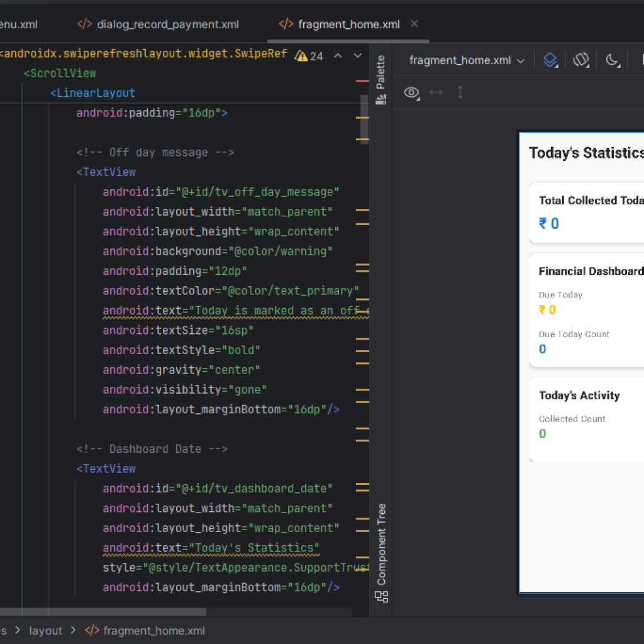Click the red error stripe marker
Viewport: 644px width, 644px height.
click(x=362, y=81)
